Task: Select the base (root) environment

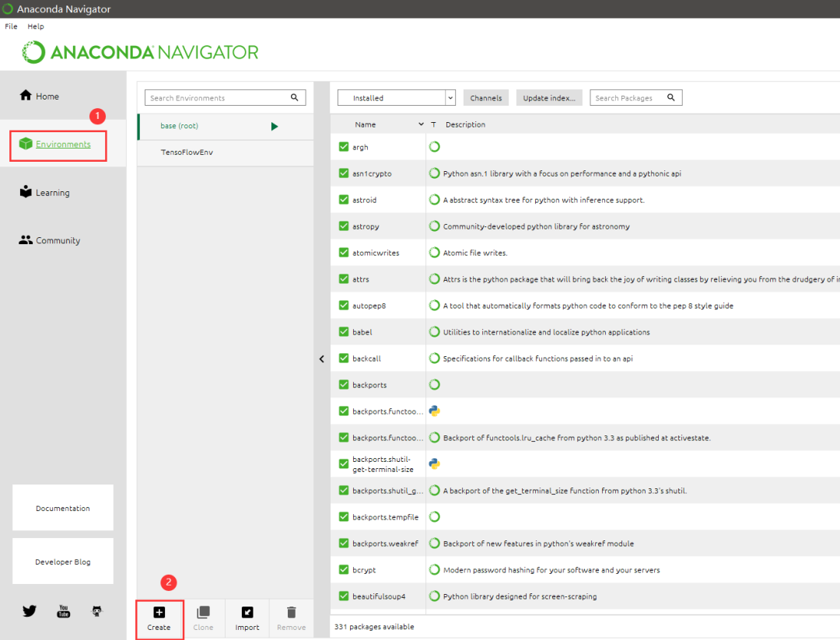Action: (x=226, y=126)
